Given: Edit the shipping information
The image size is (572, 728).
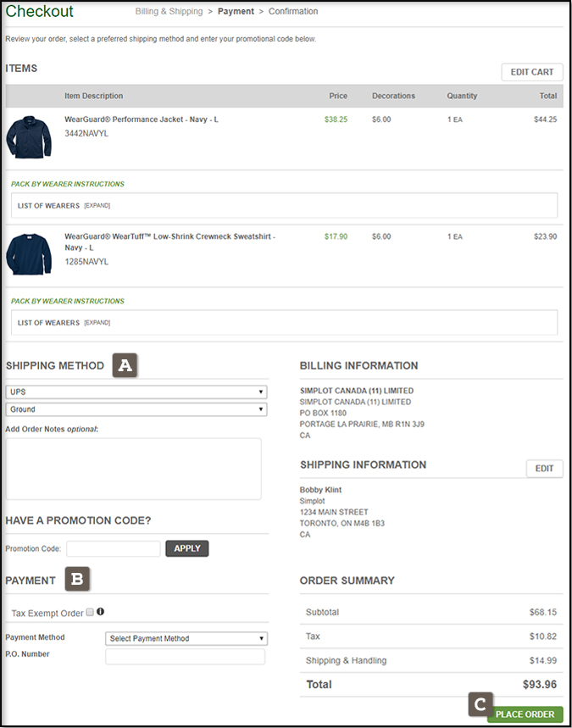Looking at the screenshot, I should point(544,469).
